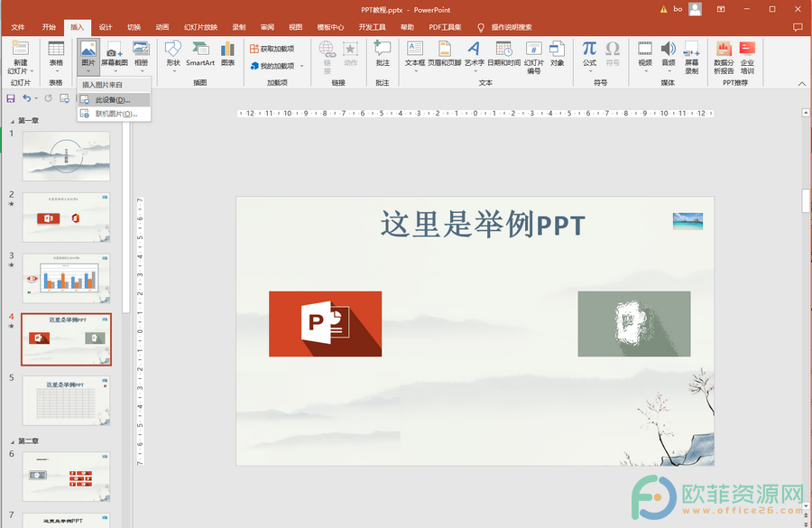The height and width of the screenshot is (528, 812).
Task: Switch to the View (视图) tab
Action: click(x=296, y=27)
